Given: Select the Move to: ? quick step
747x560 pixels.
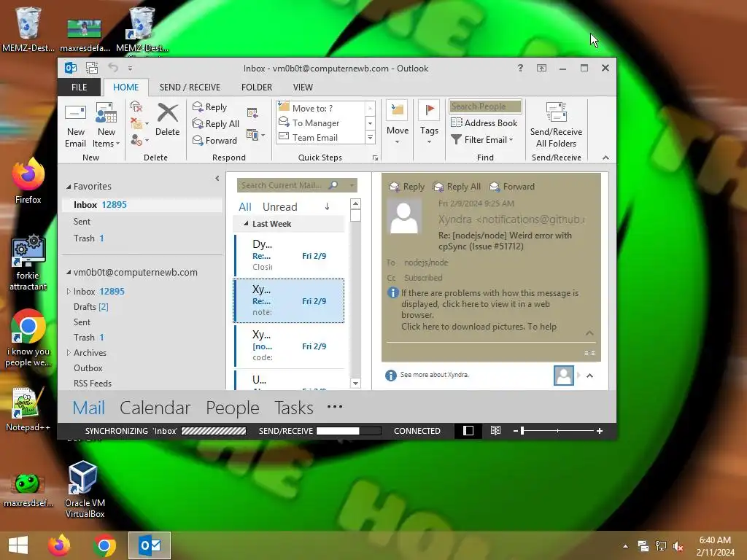Looking at the screenshot, I should (320, 108).
